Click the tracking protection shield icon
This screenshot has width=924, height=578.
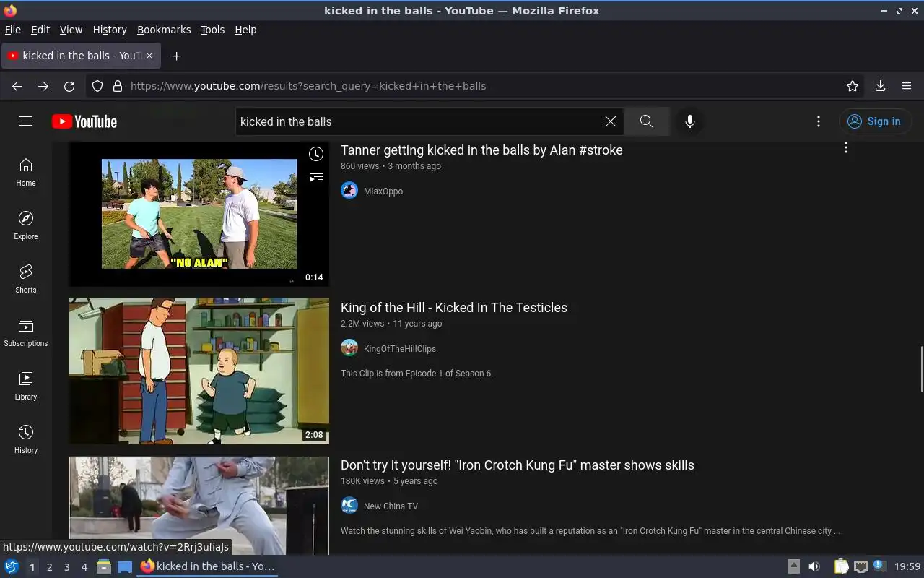[97, 86]
